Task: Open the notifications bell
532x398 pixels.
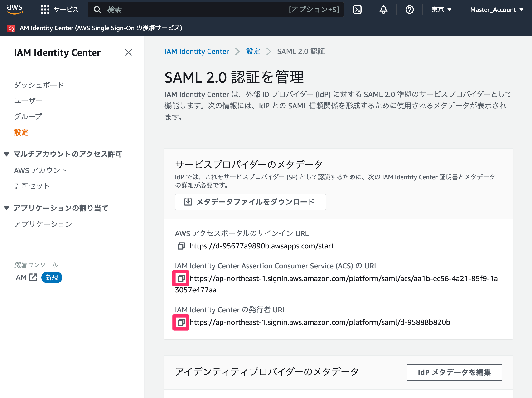Action: click(x=383, y=10)
